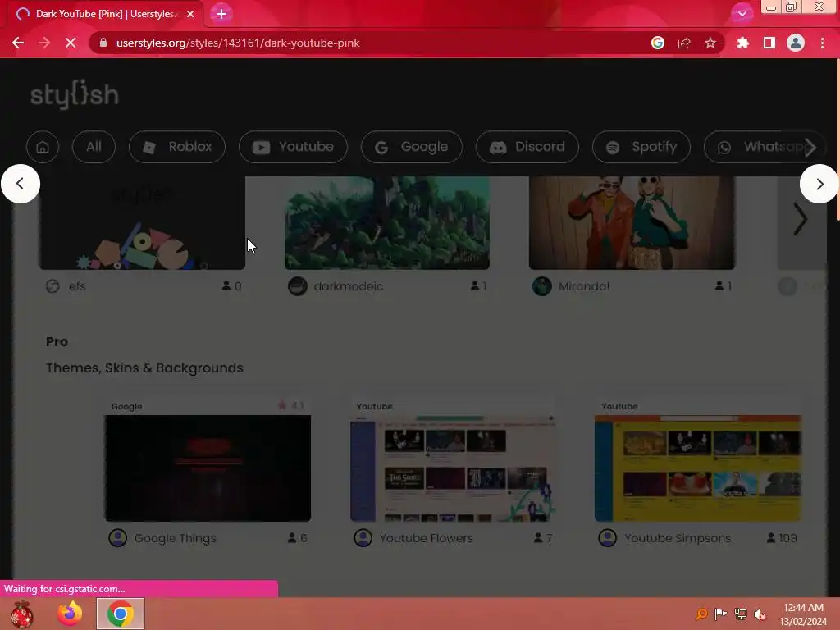Open the taskbar clock and date

[x=803, y=614]
